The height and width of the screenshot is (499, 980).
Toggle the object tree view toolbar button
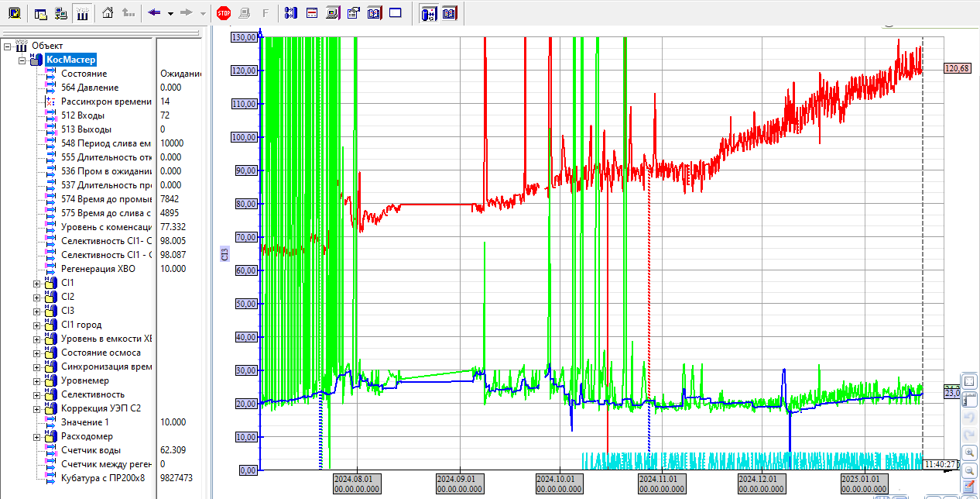(82, 13)
